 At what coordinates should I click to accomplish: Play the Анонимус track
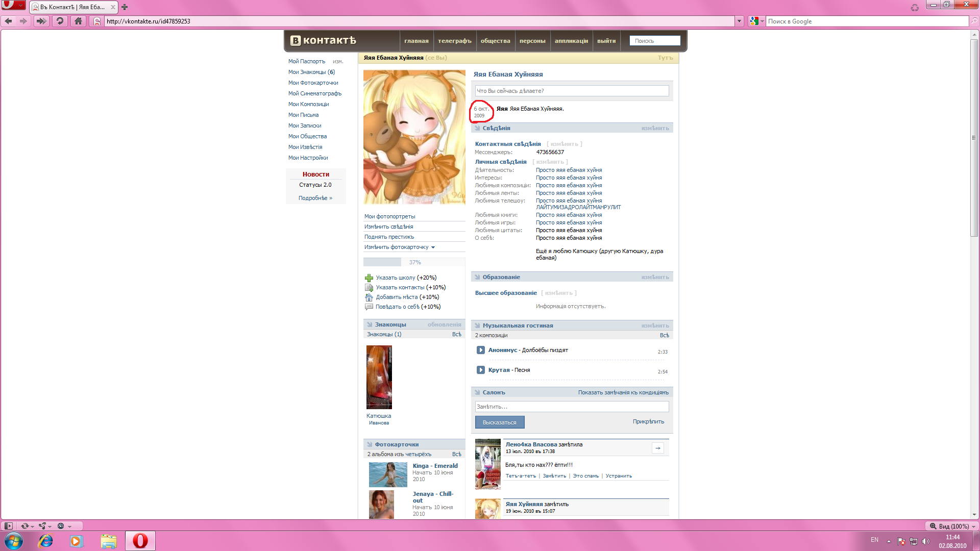point(480,350)
